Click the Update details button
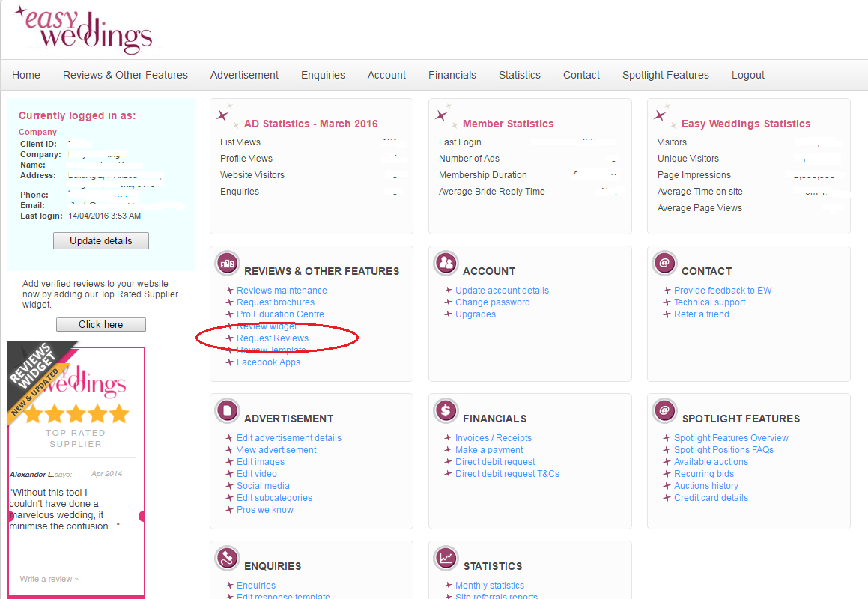This screenshot has width=868, height=599. [101, 241]
